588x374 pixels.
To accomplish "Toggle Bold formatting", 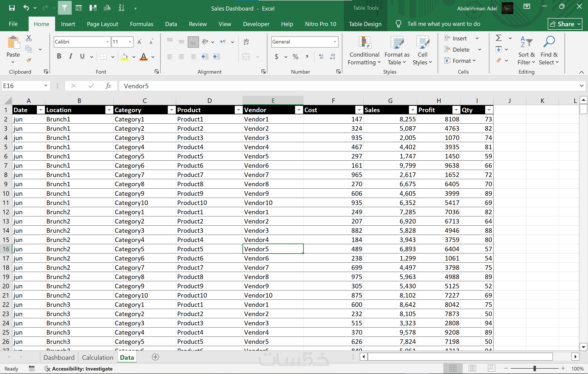I will [59, 57].
